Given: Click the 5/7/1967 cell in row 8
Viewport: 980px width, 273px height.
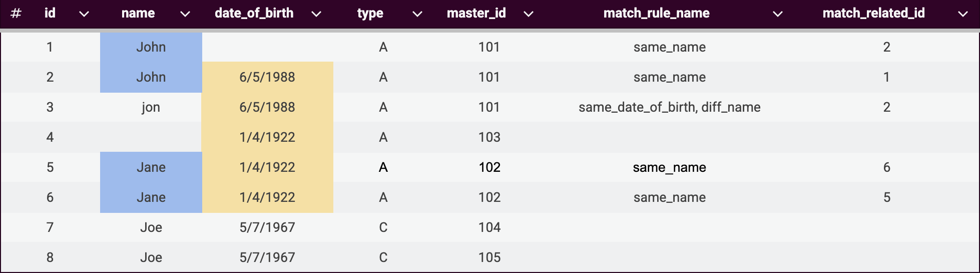Looking at the screenshot, I should (267, 257).
